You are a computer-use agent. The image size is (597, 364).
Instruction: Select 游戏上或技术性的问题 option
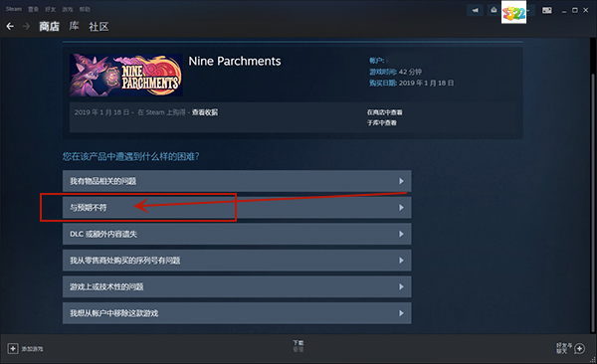237,286
